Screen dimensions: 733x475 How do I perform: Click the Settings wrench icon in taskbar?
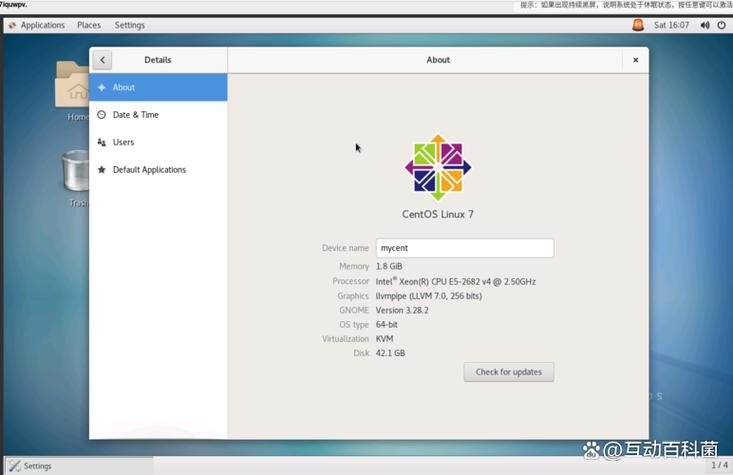click(x=15, y=466)
